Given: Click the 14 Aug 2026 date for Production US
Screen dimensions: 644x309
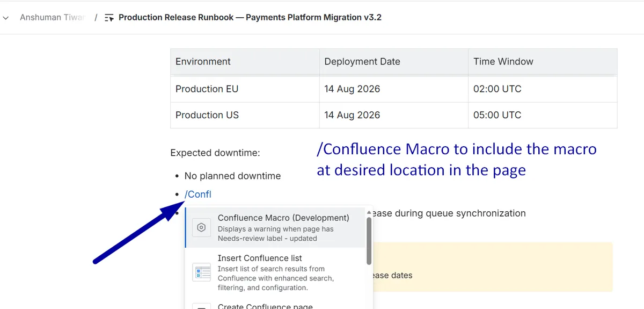Looking at the screenshot, I should 352,115.
